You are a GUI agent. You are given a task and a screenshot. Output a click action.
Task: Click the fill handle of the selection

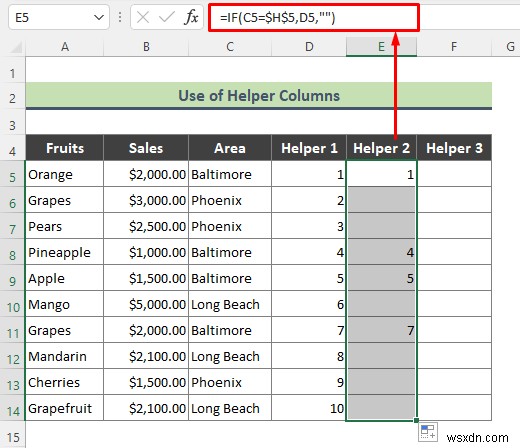(x=416, y=420)
